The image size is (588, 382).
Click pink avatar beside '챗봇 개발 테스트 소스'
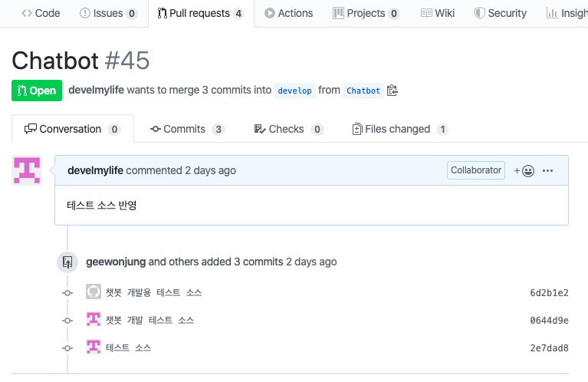click(x=94, y=319)
